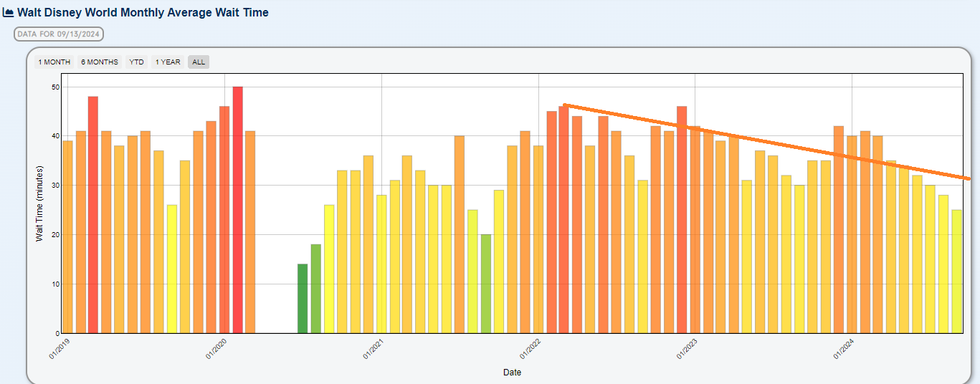This screenshot has height=384, width=980.
Task: Click the chart icon beside the title
Action: pos(9,12)
